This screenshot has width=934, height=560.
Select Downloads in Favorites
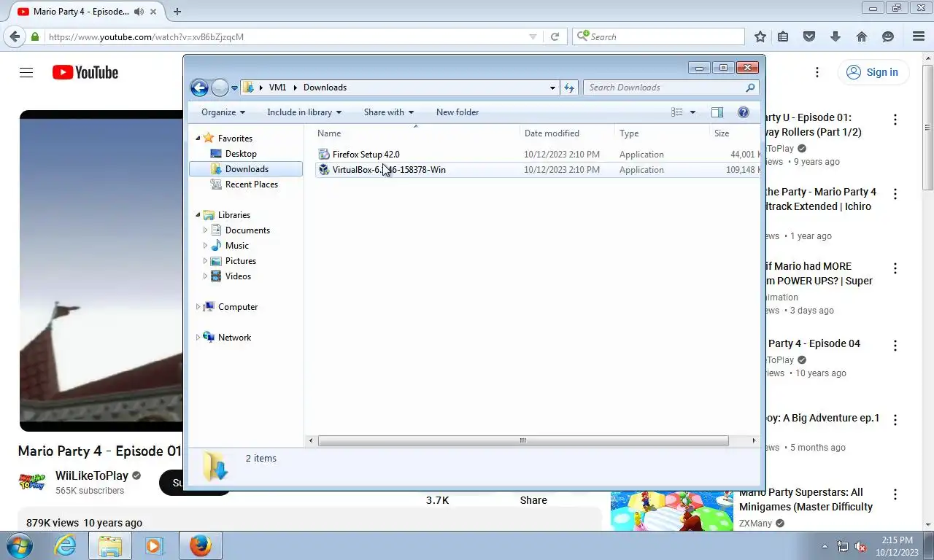[x=246, y=169]
